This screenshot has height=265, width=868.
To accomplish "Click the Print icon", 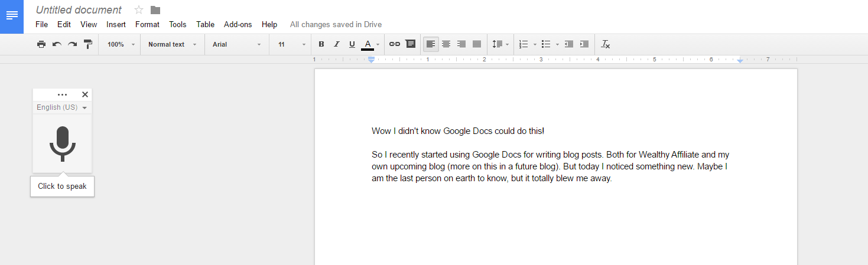I will coord(41,44).
